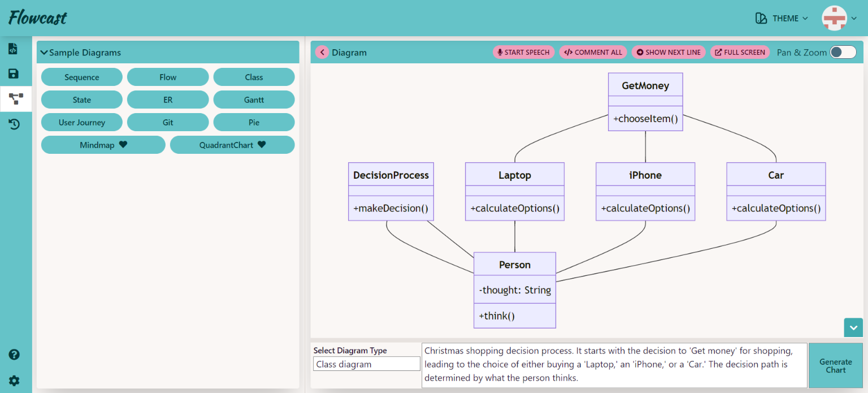The image size is (868, 393).
Task: Choose the Sequence sample diagram
Action: coord(82,77)
